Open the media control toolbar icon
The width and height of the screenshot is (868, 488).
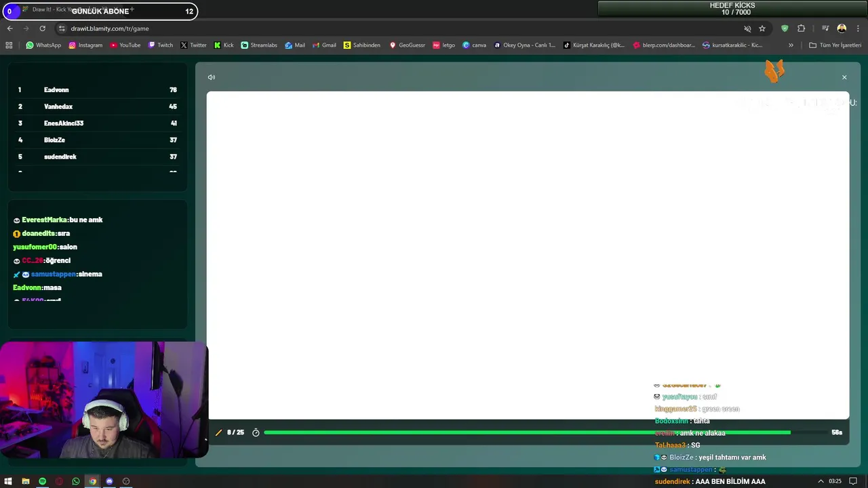(825, 28)
